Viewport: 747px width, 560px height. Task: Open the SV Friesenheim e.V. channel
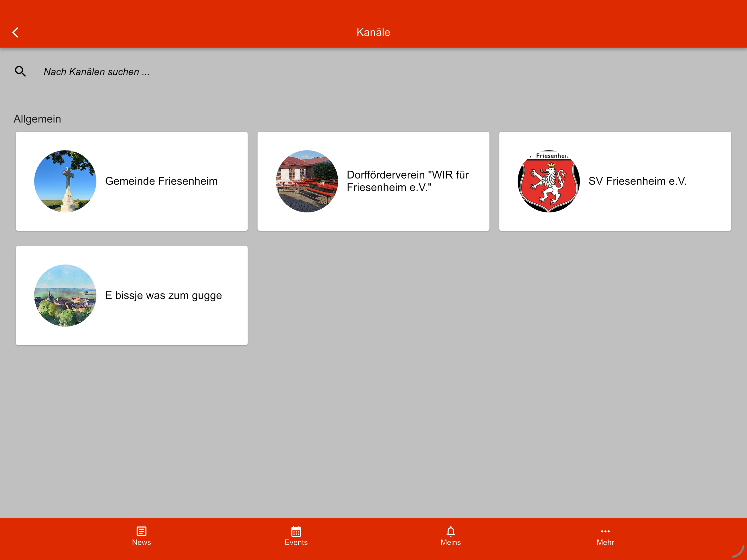[x=615, y=181]
